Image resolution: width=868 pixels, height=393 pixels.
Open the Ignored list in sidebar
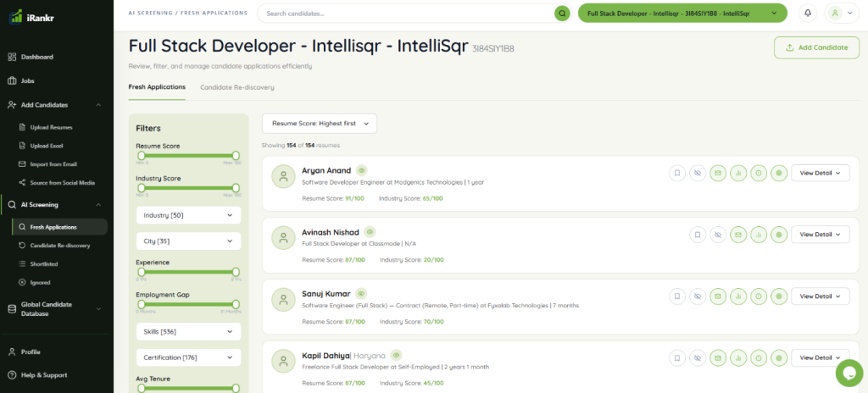(x=40, y=282)
